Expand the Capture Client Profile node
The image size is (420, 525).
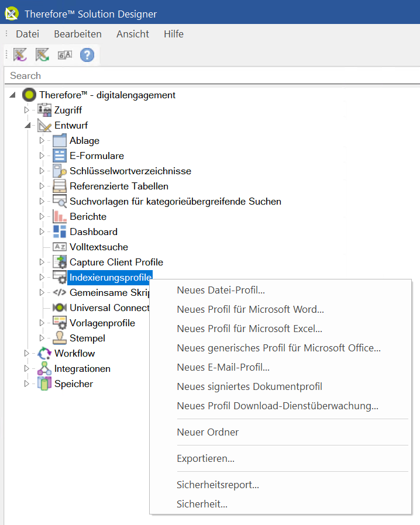tap(42, 262)
